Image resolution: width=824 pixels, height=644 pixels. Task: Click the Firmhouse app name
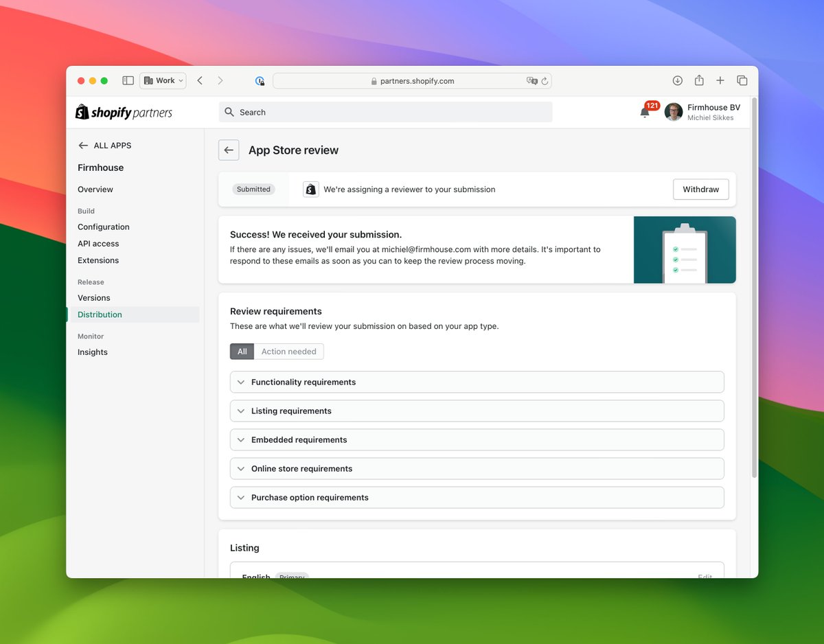click(100, 168)
